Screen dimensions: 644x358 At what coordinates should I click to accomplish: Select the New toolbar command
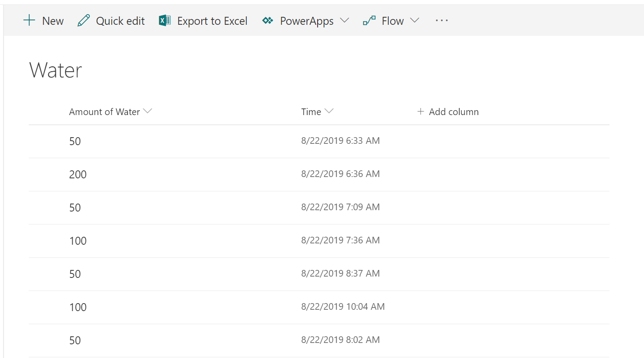[53, 21]
